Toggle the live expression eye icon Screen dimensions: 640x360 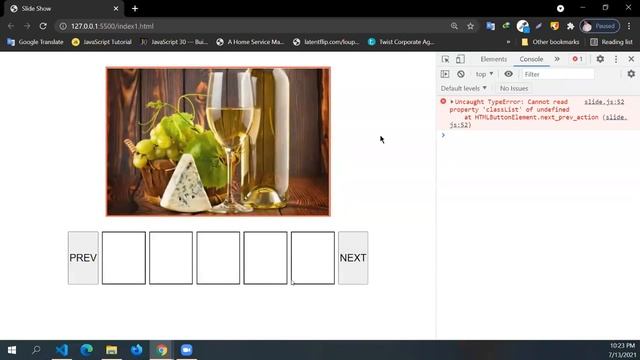pos(508,74)
